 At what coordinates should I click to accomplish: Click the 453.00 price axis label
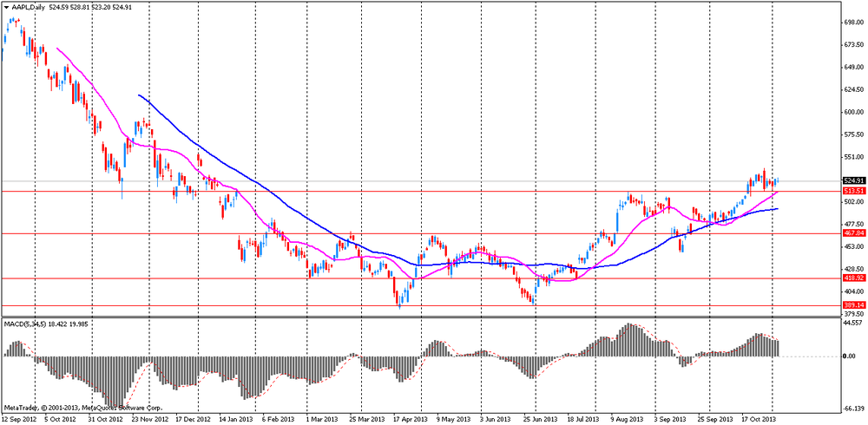pyautogui.click(x=853, y=246)
